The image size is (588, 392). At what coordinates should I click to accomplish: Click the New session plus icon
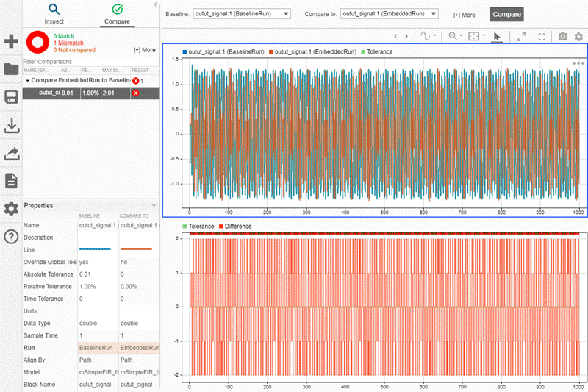click(x=11, y=41)
